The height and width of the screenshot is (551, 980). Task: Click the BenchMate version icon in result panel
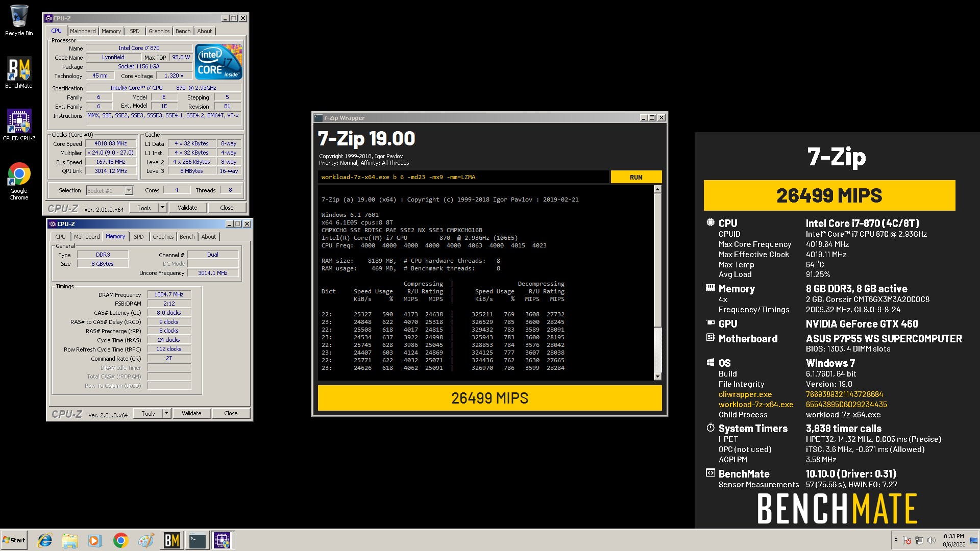(x=710, y=473)
